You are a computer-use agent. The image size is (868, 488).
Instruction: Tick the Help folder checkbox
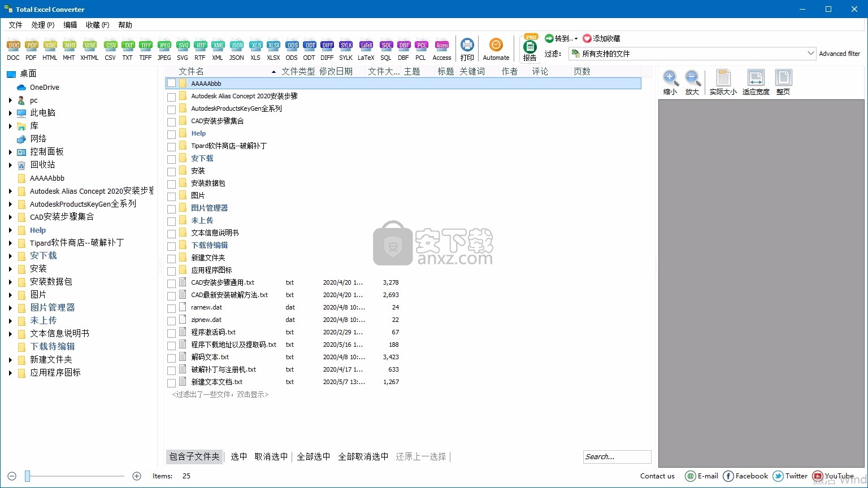click(171, 134)
